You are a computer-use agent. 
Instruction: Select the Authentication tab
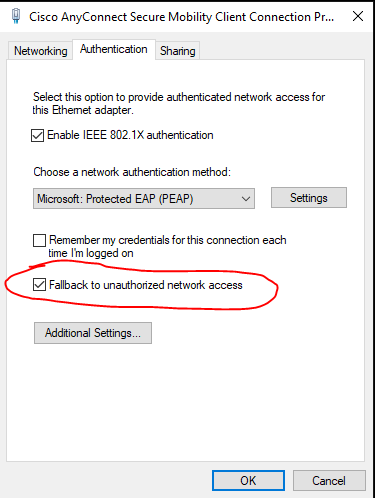[114, 49]
